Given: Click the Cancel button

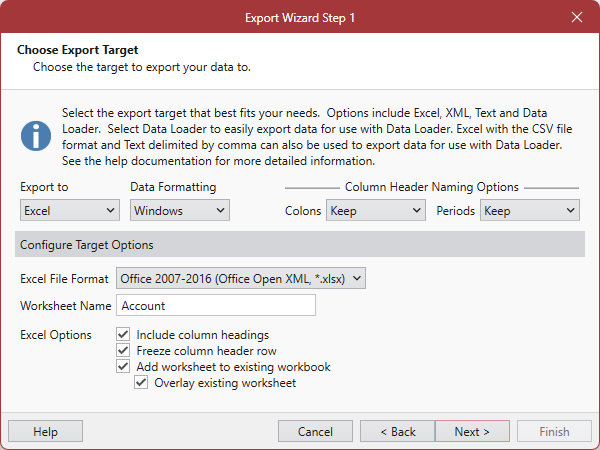Looking at the screenshot, I should (315, 431).
